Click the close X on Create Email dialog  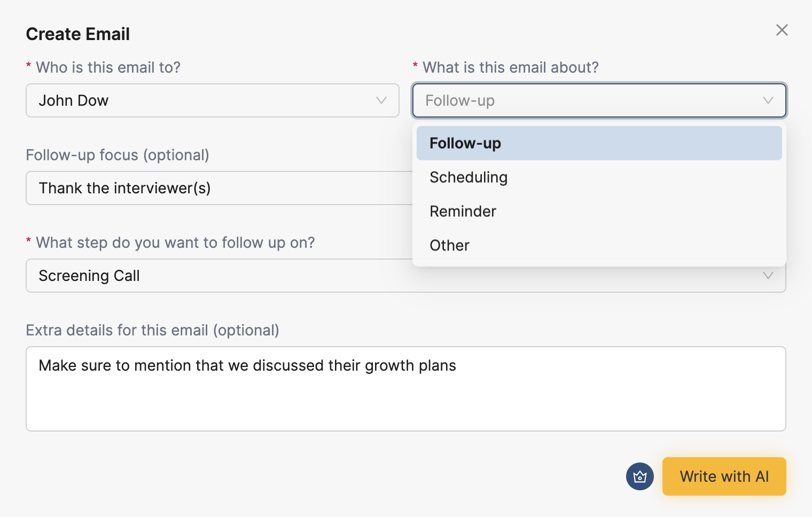[x=782, y=30]
